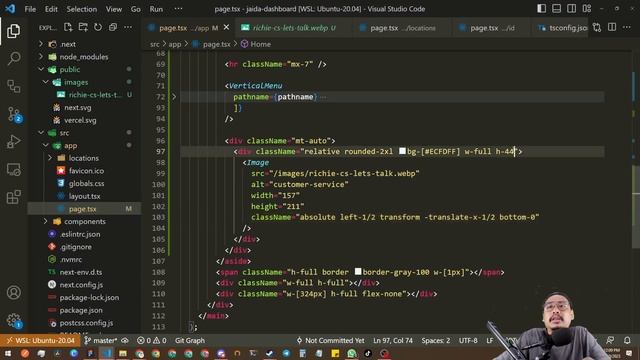640x360 pixels.
Task: Open the Accounts menu icon
Action: (13, 293)
